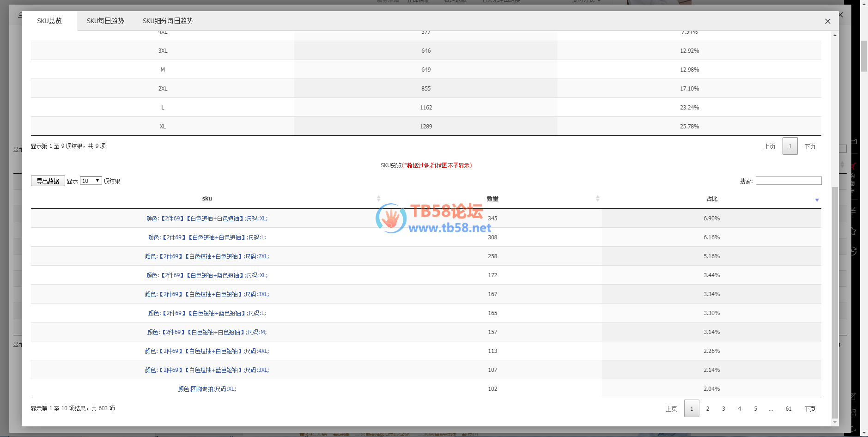Image resolution: width=868 pixels, height=437 pixels.
Task: Go to page 2 of SKU results
Action: tap(707, 409)
